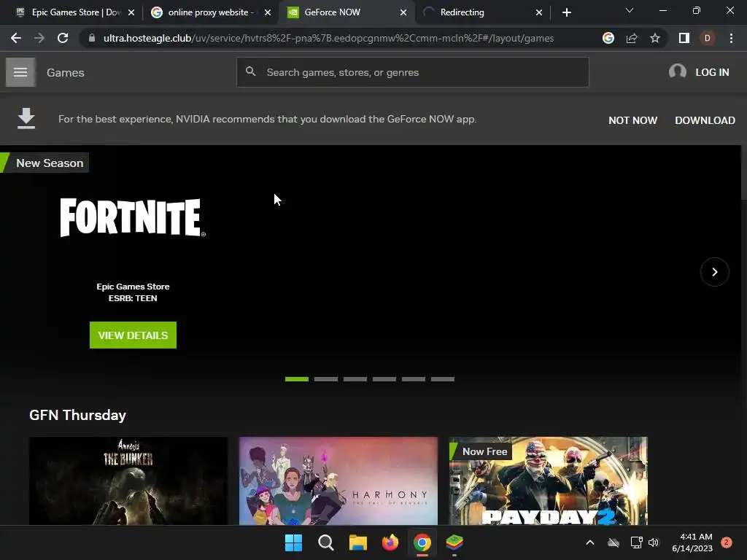This screenshot has height=560, width=747.
Task: Share this page using the share icon
Action: coord(632,38)
